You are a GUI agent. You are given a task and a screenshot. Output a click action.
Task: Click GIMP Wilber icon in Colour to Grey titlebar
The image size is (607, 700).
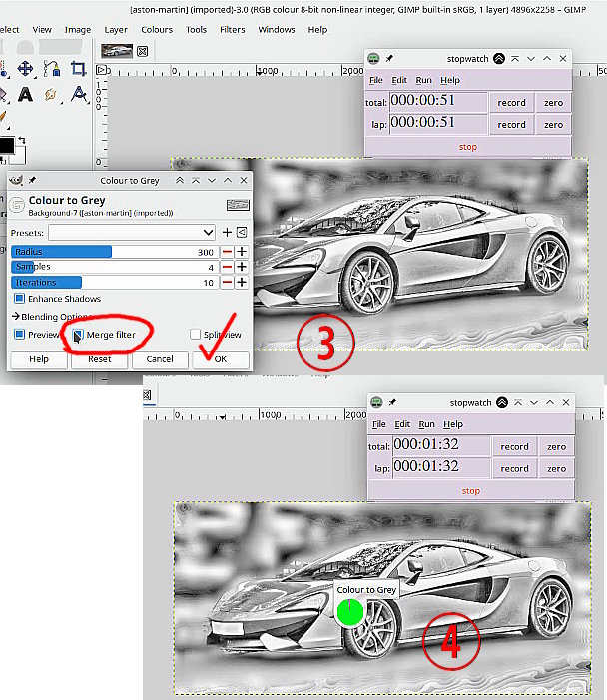(16, 180)
